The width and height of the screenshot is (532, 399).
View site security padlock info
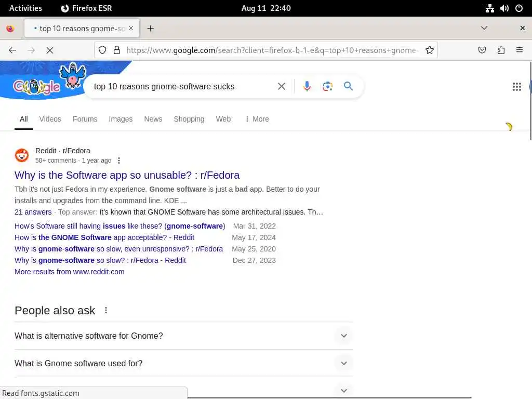point(117,50)
